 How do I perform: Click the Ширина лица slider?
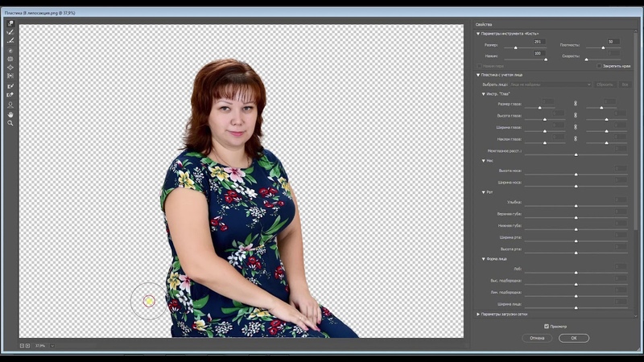[576, 307]
